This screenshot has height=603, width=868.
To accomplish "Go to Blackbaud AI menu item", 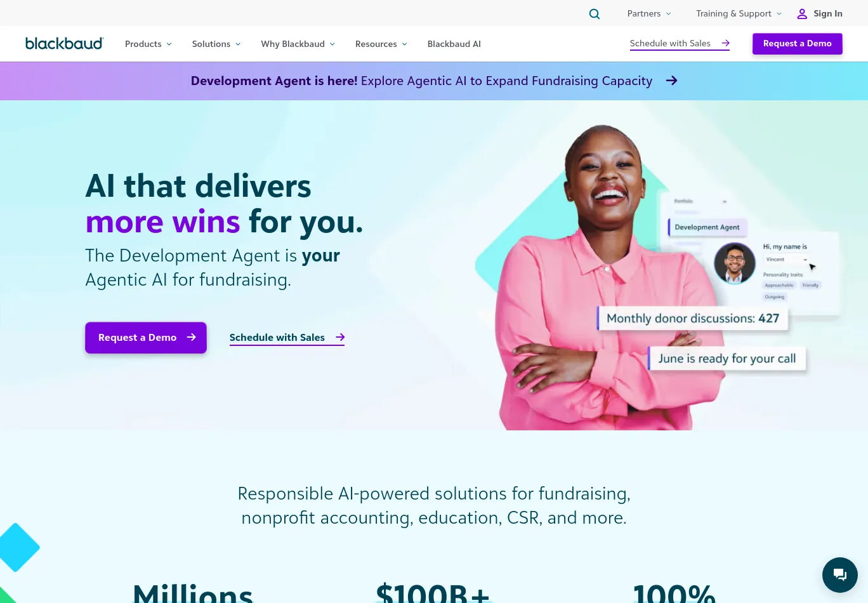I will point(454,44).
